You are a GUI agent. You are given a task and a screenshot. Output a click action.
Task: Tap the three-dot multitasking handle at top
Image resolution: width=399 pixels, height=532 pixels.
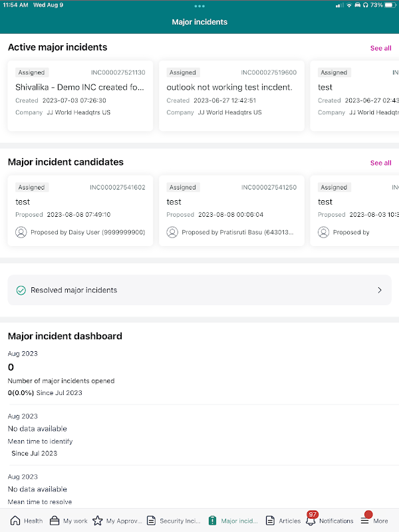199,6
